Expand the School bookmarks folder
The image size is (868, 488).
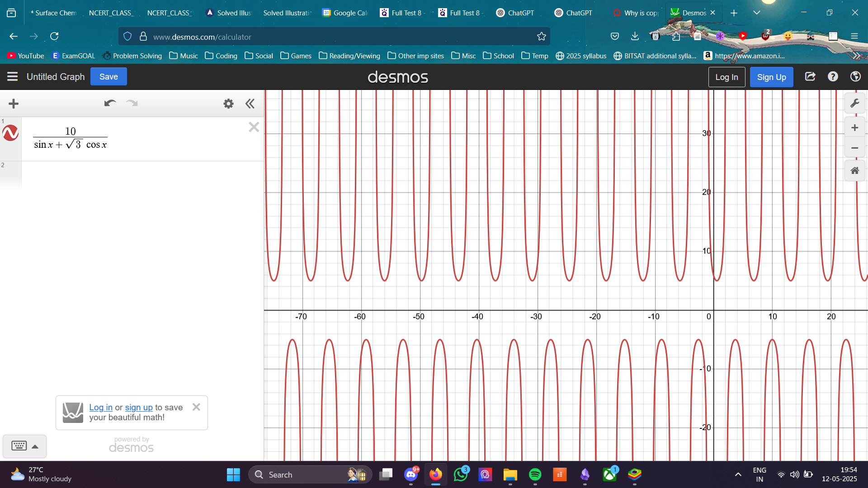pos(498,56)
